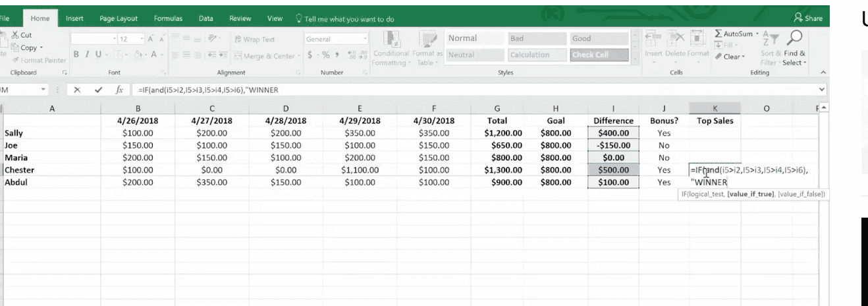Screen dimensions: 868x306
Task: Expand the formula bar with the chevron
Action: coord(821,89)
